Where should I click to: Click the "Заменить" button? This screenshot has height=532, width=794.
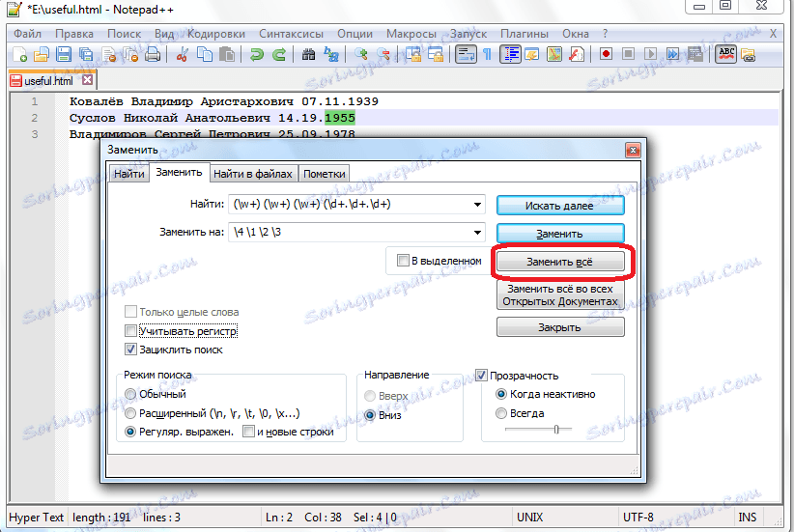pyautogui.click(x=560, y=234)
